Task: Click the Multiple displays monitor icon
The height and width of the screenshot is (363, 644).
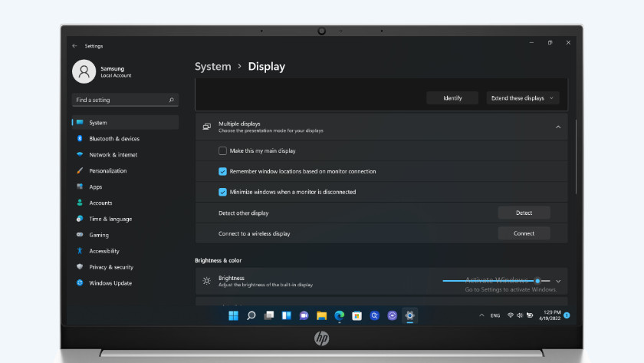Action: (x=206, y=127)
